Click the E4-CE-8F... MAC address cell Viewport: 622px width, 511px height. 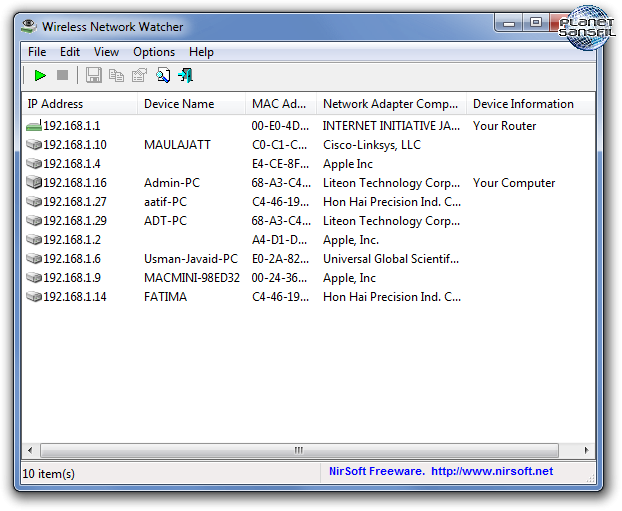pyautogui.click(x=280, y=164)
